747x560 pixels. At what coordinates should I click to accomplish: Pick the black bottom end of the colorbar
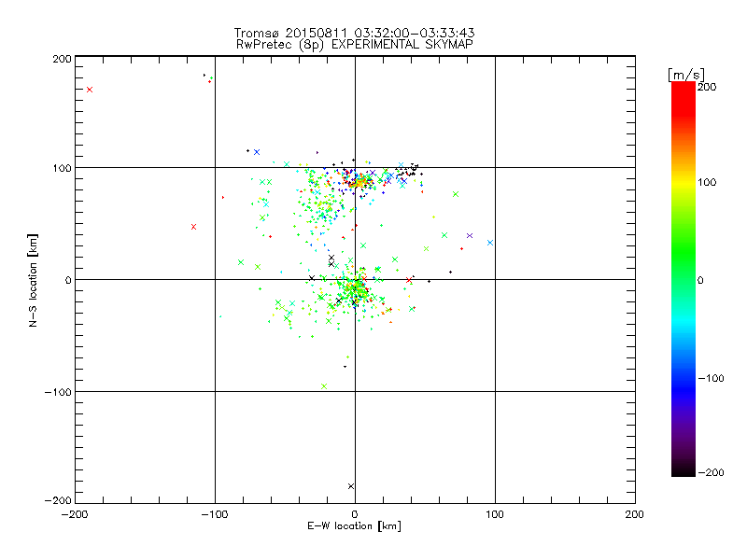pos(684,469)
